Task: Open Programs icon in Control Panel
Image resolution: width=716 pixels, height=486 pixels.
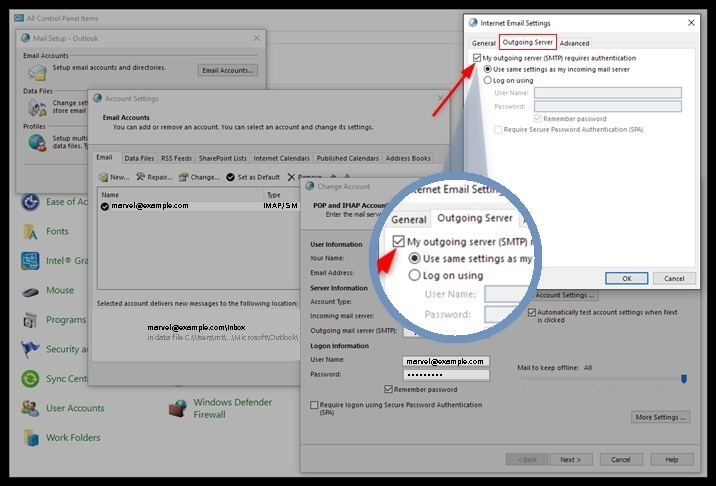Action: coord(30,320)
